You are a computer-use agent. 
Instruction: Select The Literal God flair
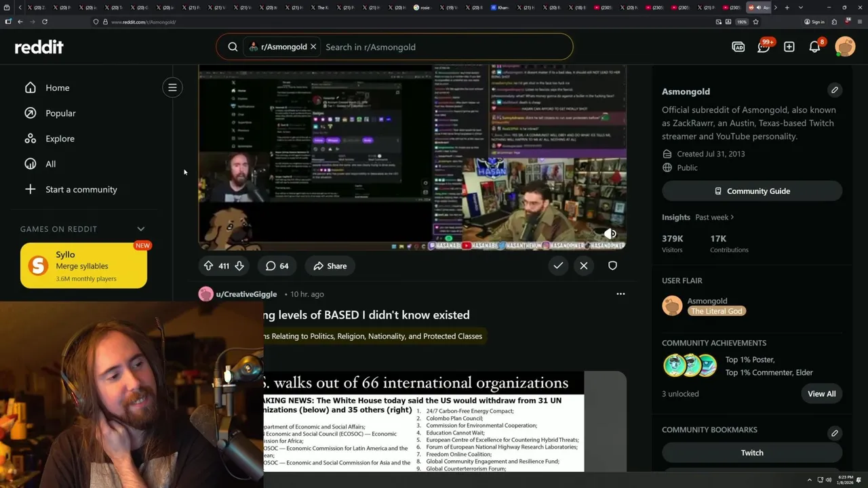[x=717, y=311]
